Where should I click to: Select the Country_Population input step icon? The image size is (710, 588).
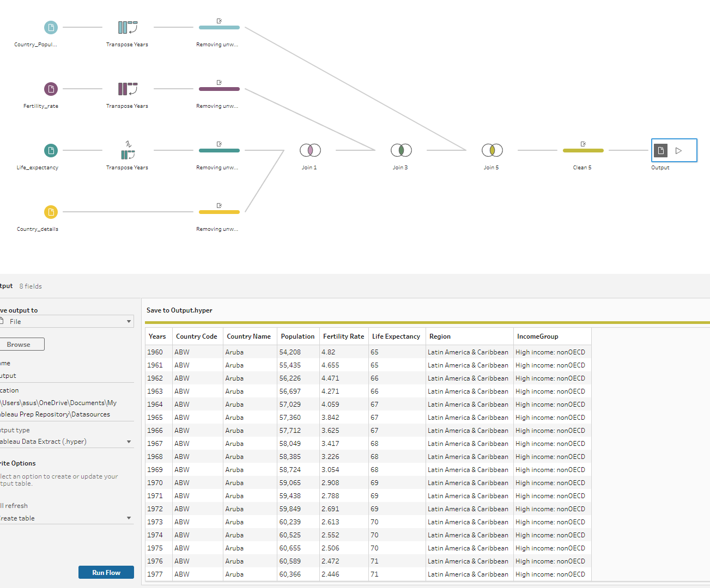pyautogui.click(x=51, y=27)
